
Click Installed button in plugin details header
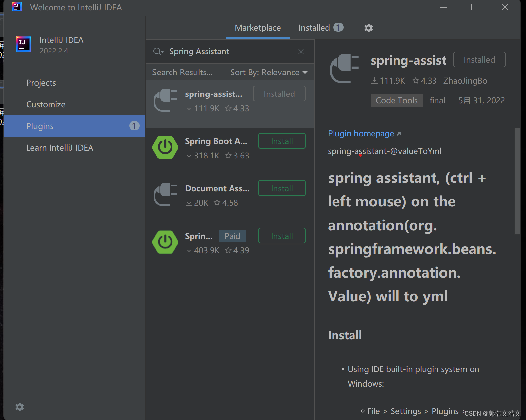click(479, 60)
